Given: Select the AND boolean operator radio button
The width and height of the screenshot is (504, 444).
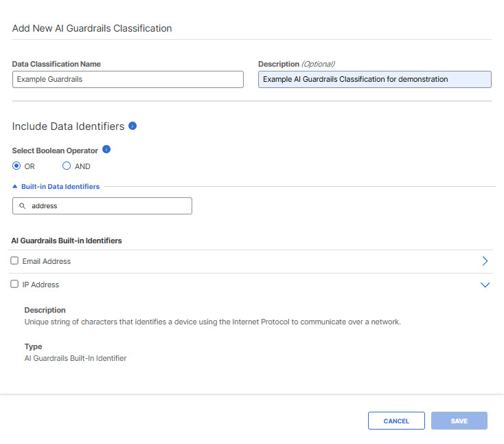Looking at the screenshot, I should pyautogui.click(x=67, y=166).
